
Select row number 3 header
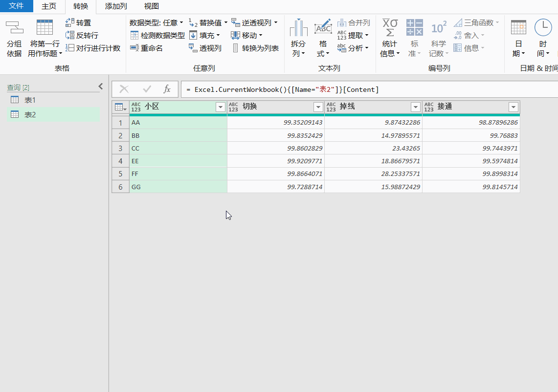click(x=120, y=148)
